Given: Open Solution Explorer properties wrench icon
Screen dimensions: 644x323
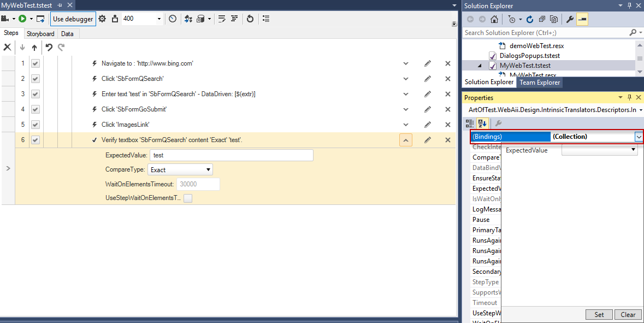Looking at the screenshot, I should (570, 19).
